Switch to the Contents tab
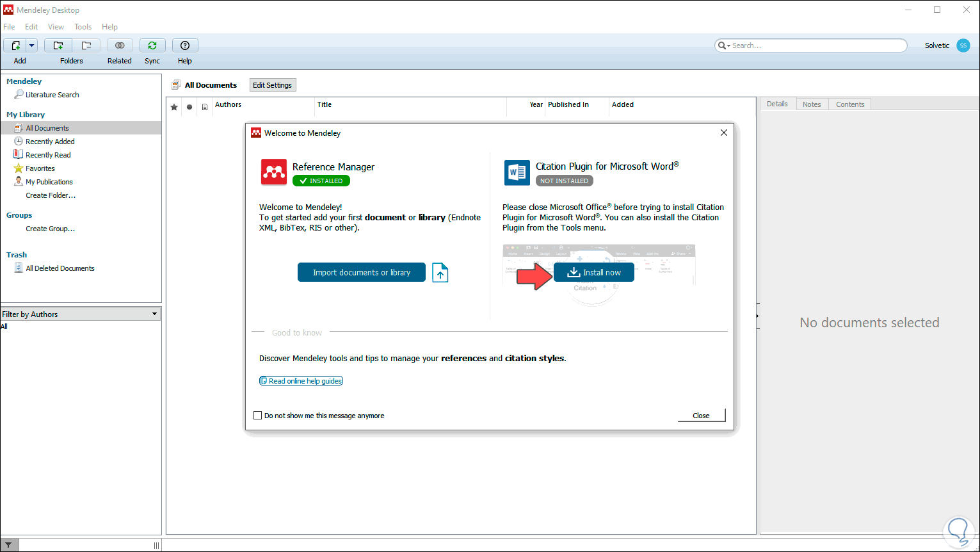The height and width of the screenshot is (552, 980). [x=850, y=104]
